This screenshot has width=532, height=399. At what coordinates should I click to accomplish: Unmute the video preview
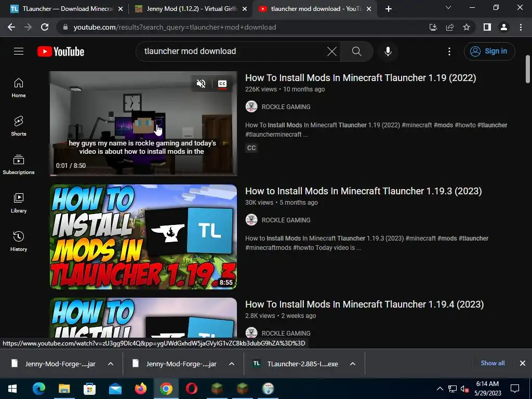coord(201,84)
